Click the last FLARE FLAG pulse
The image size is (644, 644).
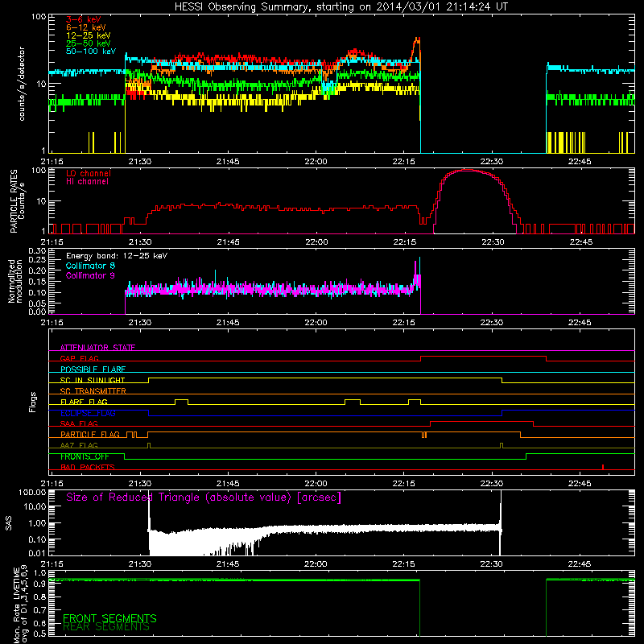tap(415, 402)
